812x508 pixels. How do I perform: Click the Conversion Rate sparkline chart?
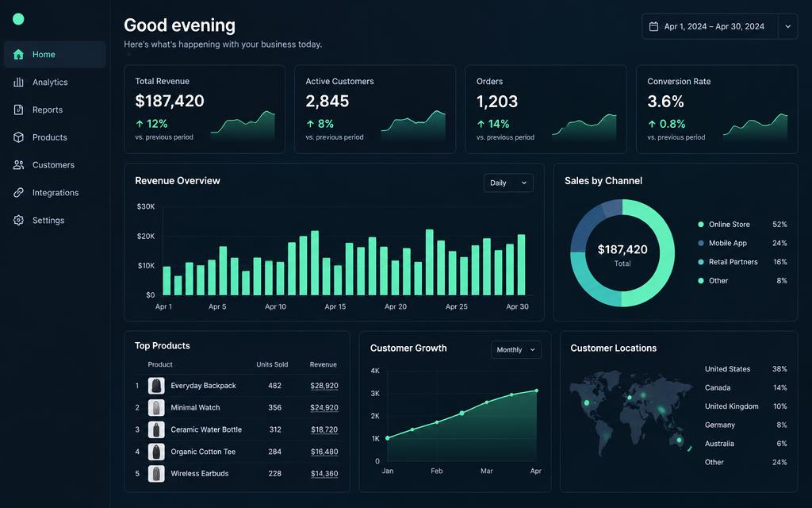point(755,126)
